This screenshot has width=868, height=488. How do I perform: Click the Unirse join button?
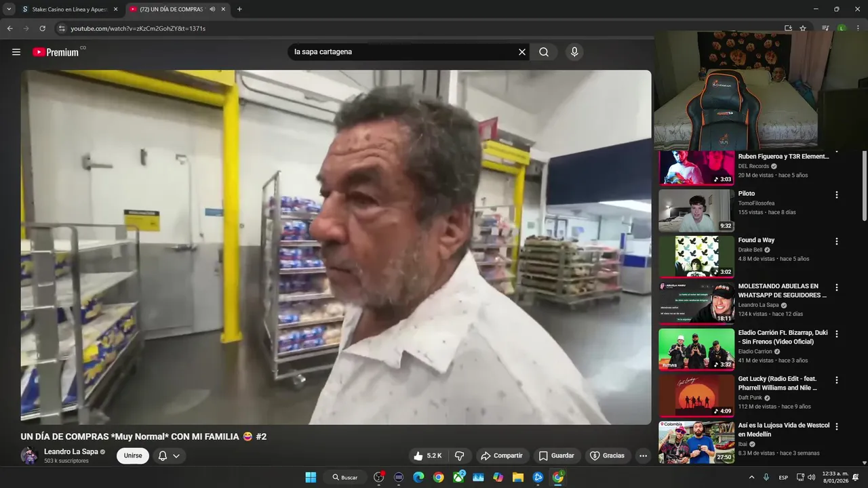(133, 455)
